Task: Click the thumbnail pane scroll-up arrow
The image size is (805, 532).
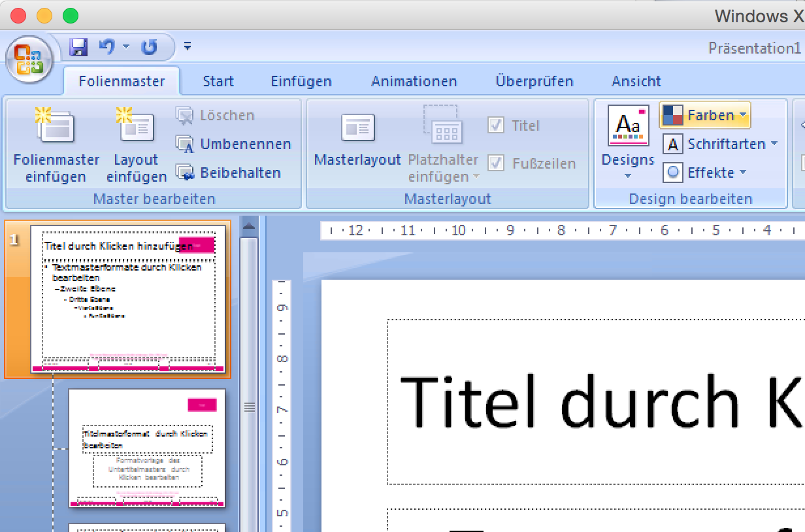Action: tap(248, 227)
